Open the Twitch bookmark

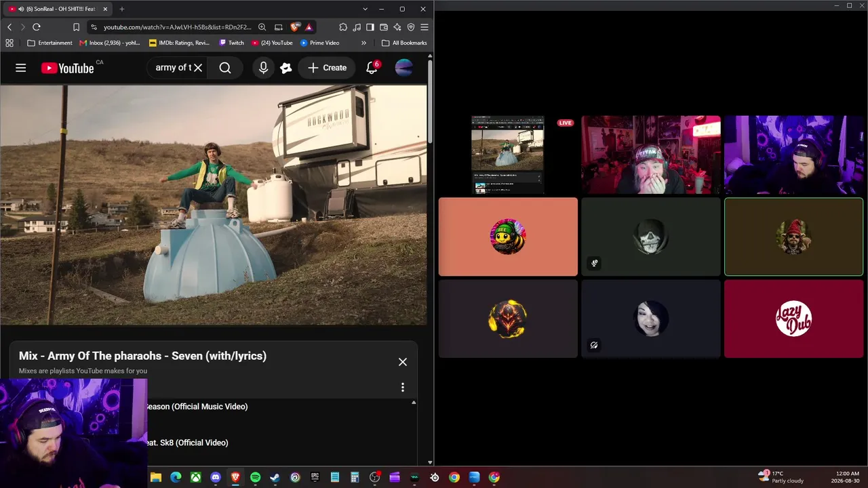(x=231, y=43)
